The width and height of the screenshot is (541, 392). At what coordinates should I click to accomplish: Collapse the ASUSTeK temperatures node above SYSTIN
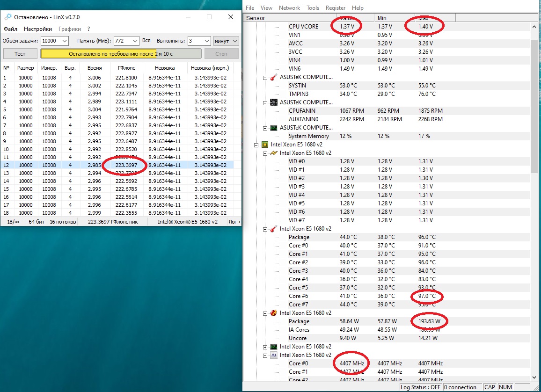(x=265, y=78)
